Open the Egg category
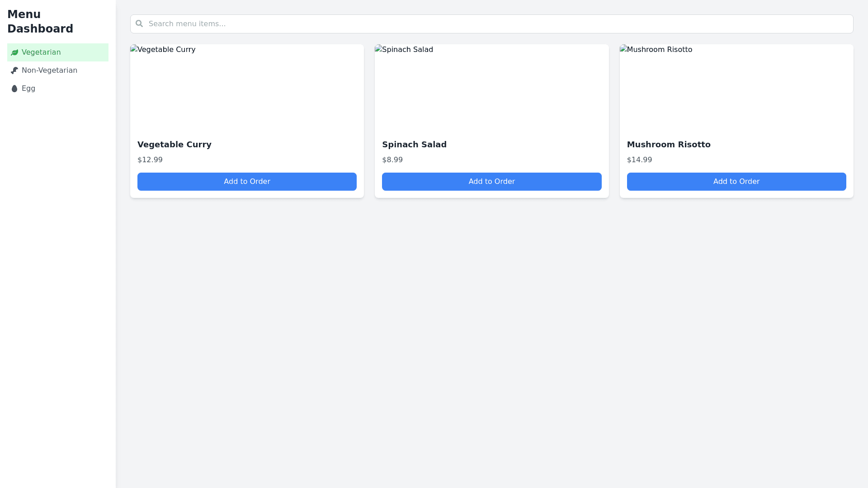868x488 pixels. tap(57, 89)
